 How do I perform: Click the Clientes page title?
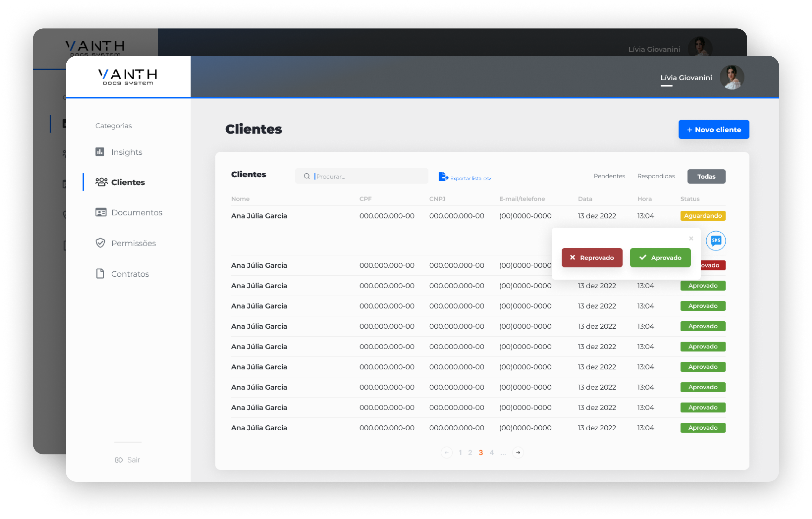pyautogui.click(x=254, y=129)
